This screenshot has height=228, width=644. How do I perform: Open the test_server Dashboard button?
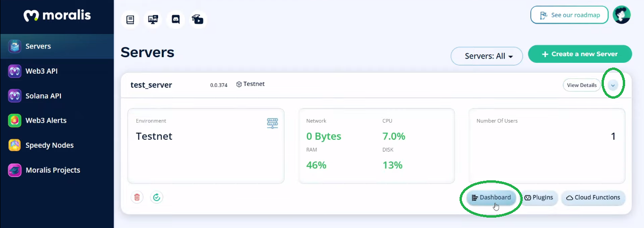tap(491, 198)
